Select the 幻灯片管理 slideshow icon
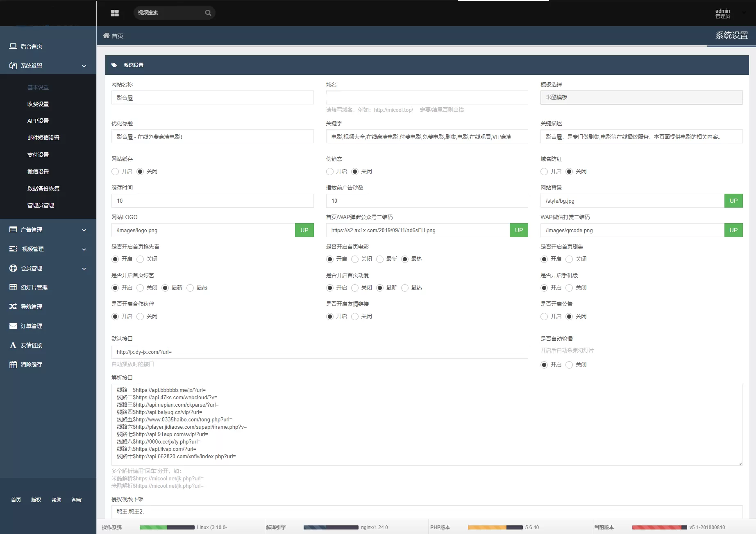The height and width of the screenshot is (534, 756). coord(13,287)
